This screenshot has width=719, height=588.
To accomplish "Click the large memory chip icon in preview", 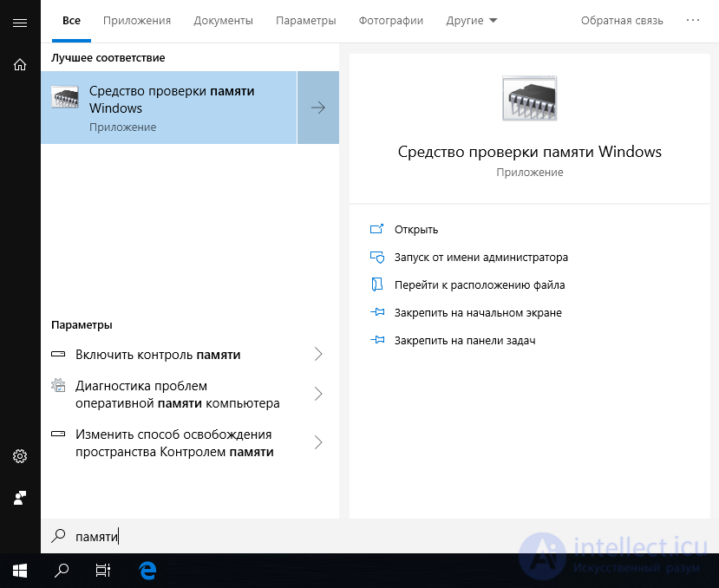I will click(x=530, y=98).
